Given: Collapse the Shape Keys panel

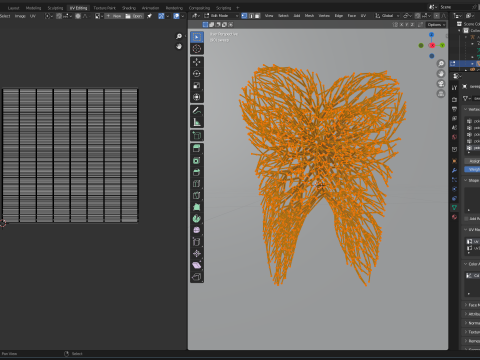Looking at the screenshot, I should click(466, 180).
